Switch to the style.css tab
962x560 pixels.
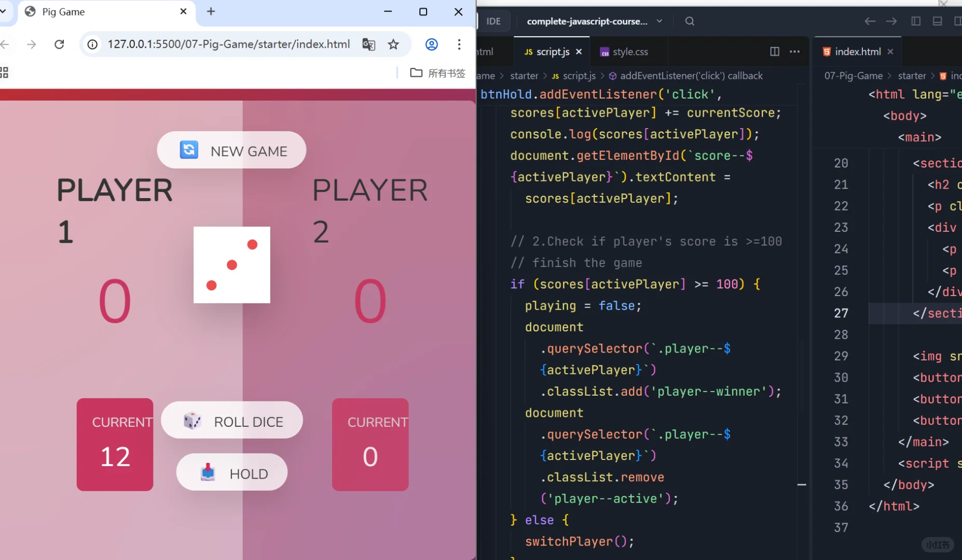coord(630,51)
